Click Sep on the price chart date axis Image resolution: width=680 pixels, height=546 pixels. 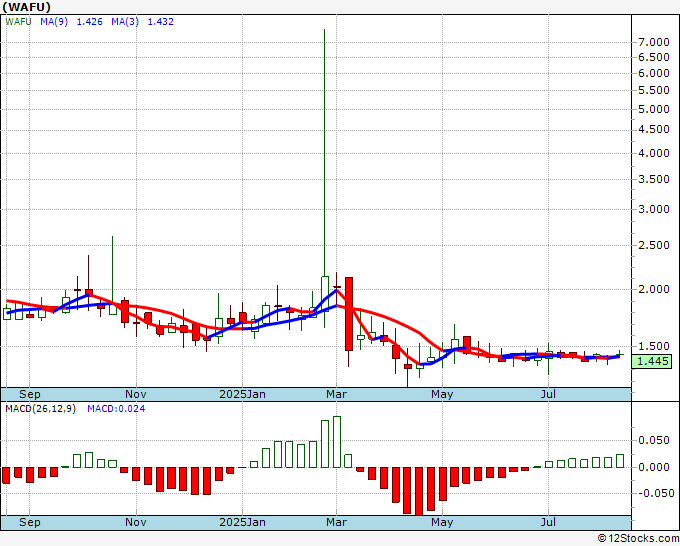point(29,394)
